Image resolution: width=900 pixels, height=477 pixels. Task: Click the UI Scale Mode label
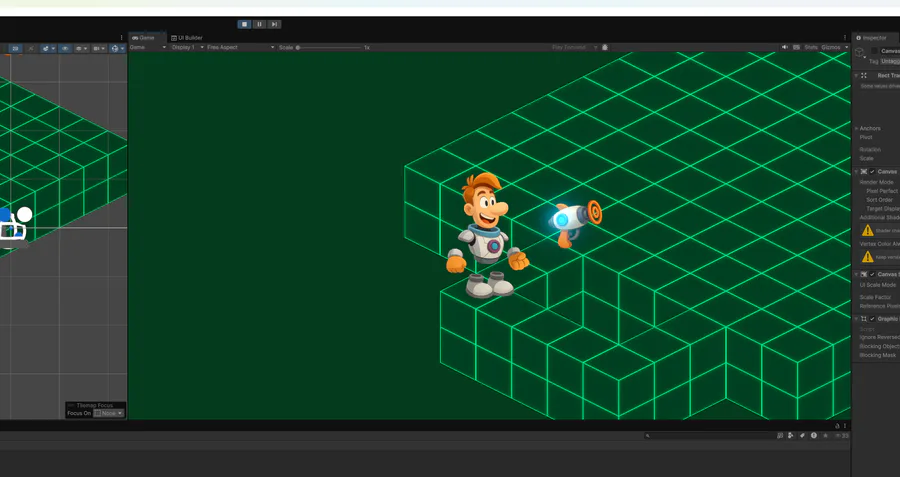878,285
